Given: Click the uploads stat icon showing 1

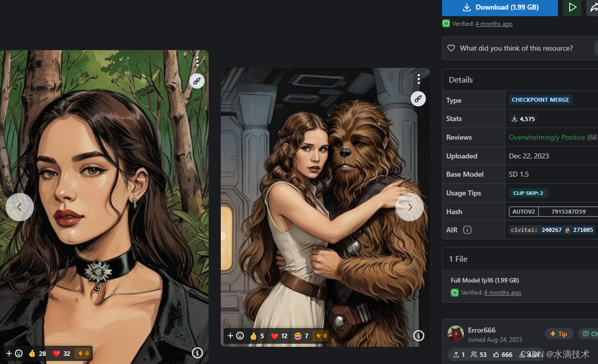Looking at the screenshot, I should click(x=459, y=354).
